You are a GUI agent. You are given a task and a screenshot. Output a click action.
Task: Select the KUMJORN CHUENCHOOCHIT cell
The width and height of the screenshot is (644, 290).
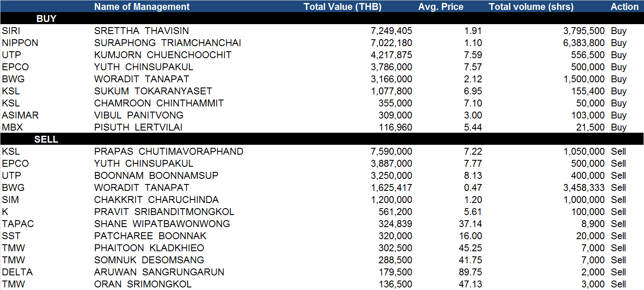(x=163, y=55)
